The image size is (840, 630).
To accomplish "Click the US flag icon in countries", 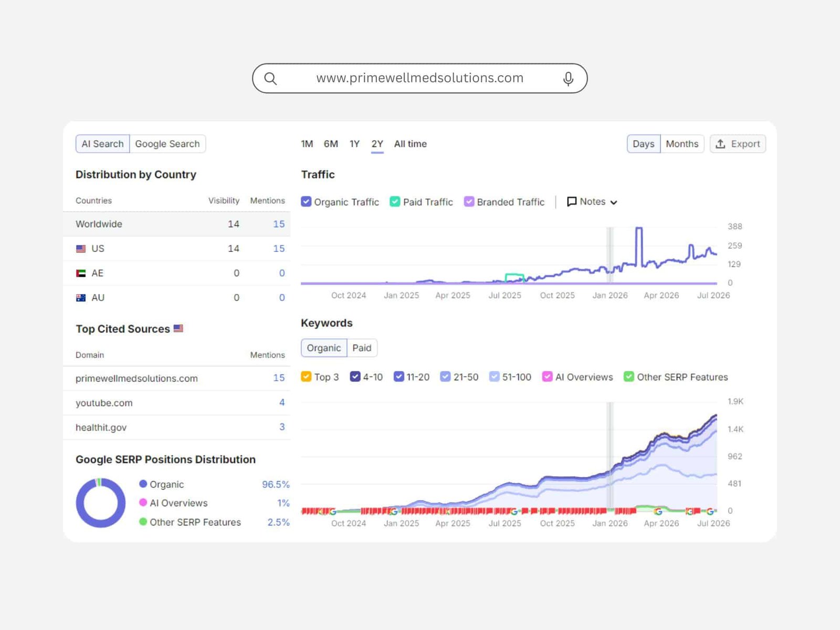I will 81,249.
